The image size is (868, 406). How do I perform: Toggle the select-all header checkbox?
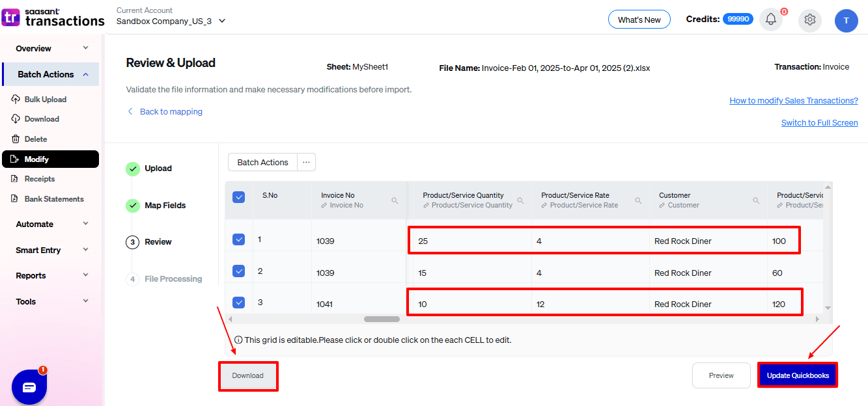tap(239, 197)
